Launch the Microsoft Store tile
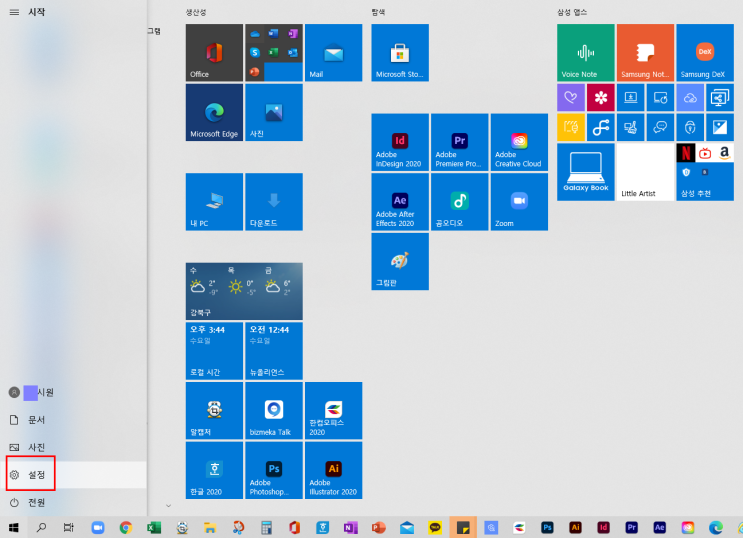 click(x=400, y=53)
